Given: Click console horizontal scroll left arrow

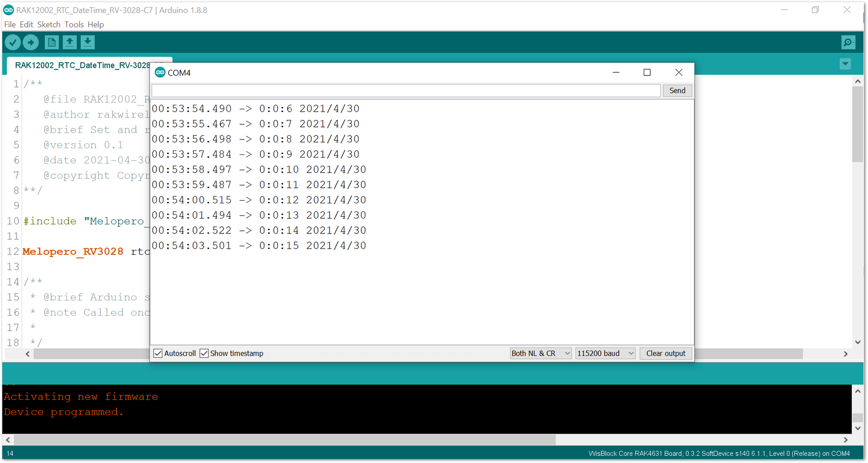Looking at the screenshot, I should tap(8, 440).
